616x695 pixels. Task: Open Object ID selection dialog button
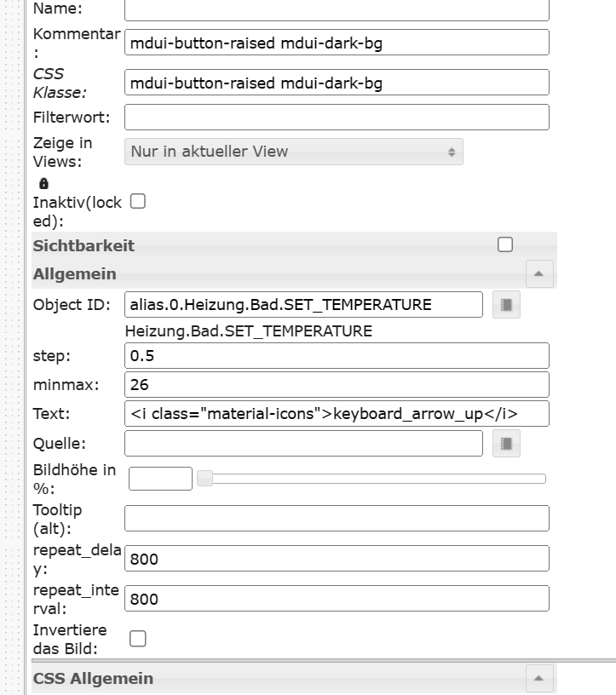pos(506,305)
